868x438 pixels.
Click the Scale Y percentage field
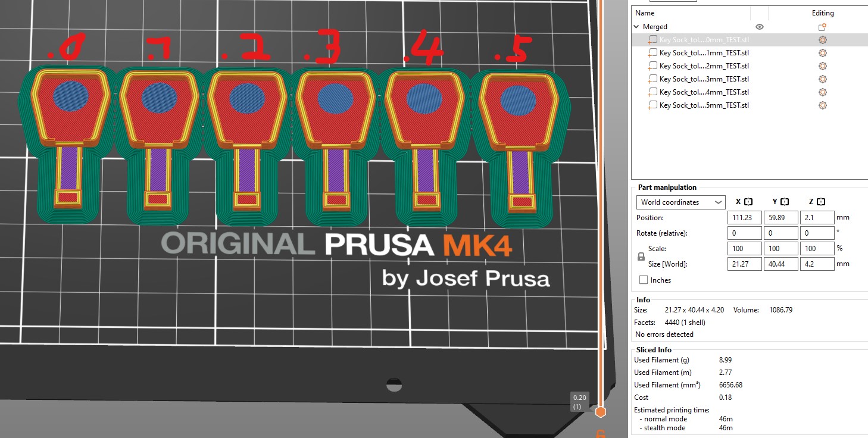(781, 249)
